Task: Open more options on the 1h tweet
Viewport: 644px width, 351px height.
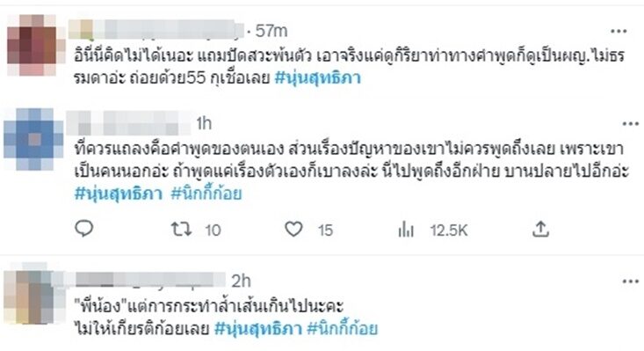Action: 631,124
